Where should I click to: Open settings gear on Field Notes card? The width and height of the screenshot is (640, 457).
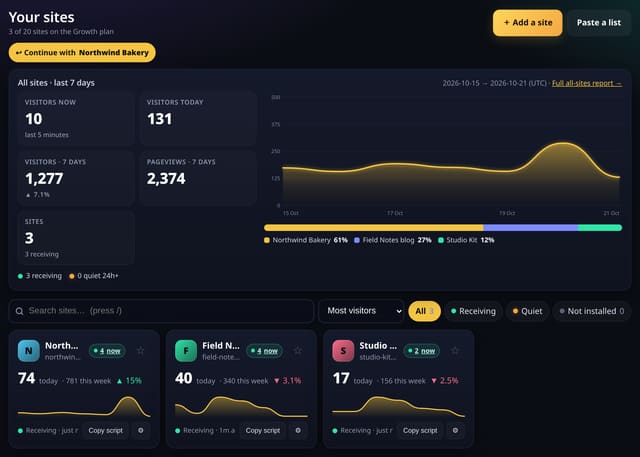click(298, 430)
